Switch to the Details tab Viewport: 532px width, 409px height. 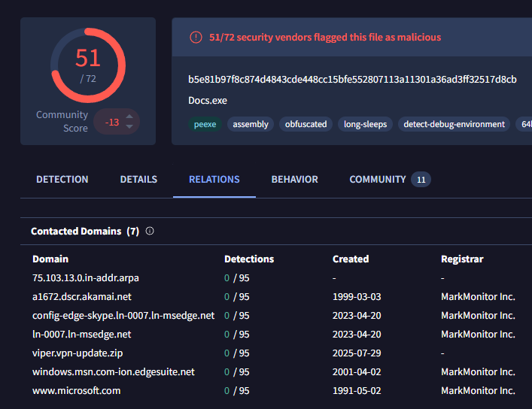[138, 180]
